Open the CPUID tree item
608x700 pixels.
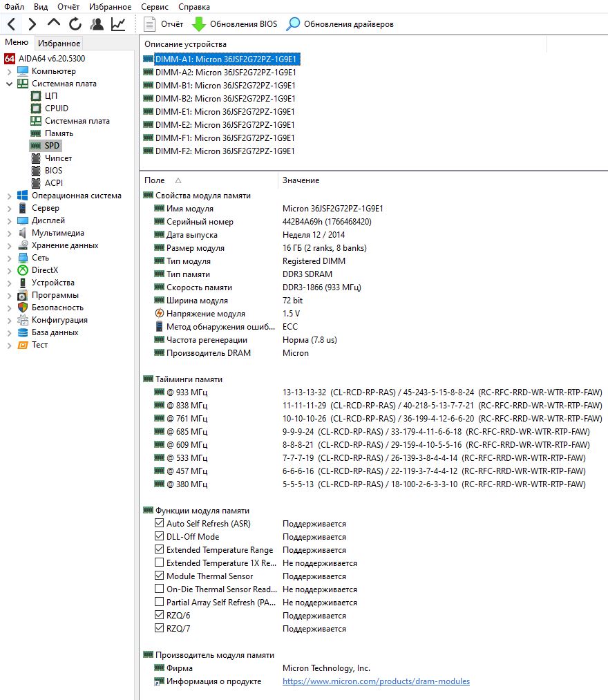click(x=56, y=108)
